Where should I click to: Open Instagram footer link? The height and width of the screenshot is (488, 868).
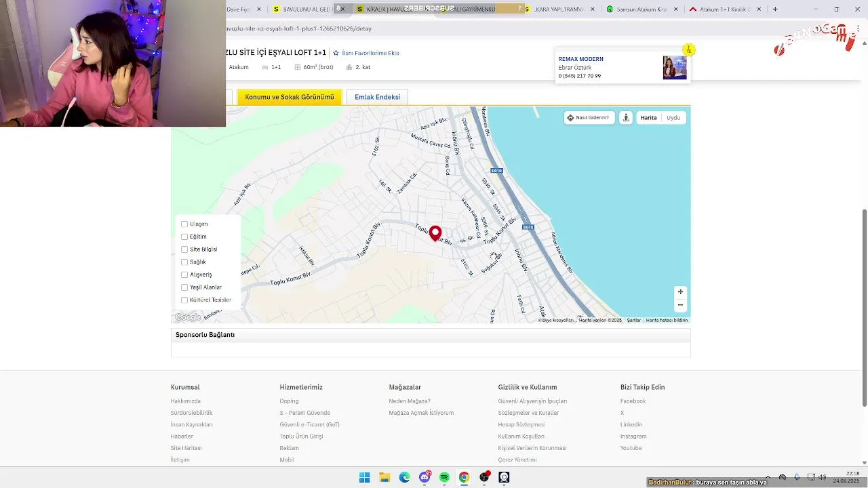[633, 436]
